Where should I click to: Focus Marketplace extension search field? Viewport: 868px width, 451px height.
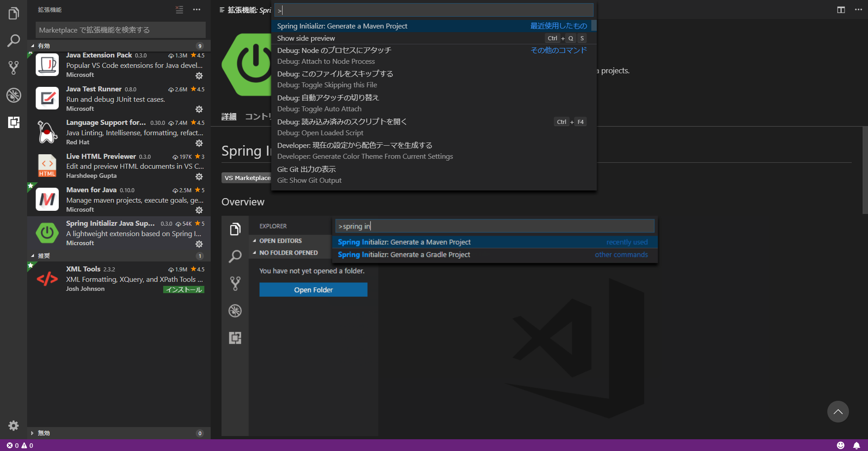[x=120, y=30]
